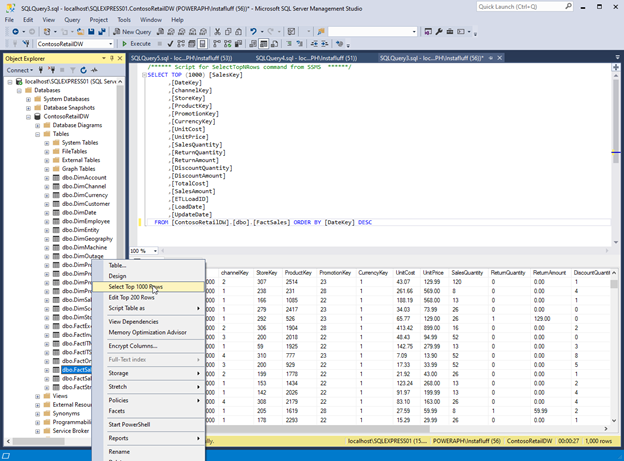Click the Analysis Services MDX Query icon
The width and height of the screenshot is (624, 461).
(x=171, y=32)
